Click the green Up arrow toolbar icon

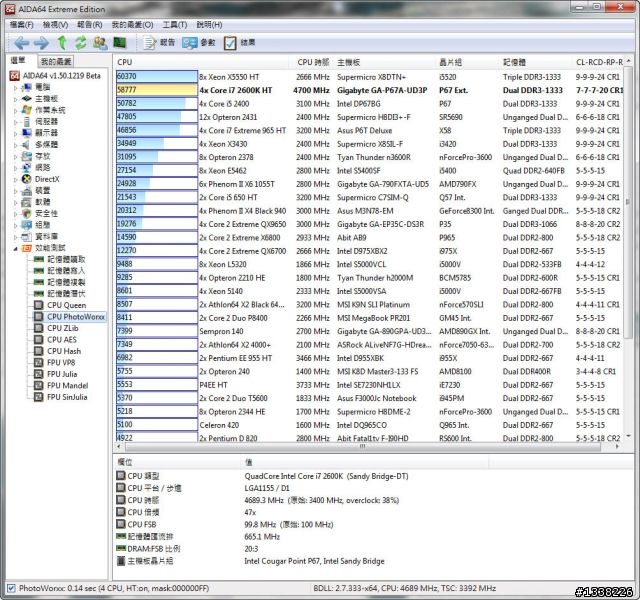pyautogui.click(x=62, y=42)
